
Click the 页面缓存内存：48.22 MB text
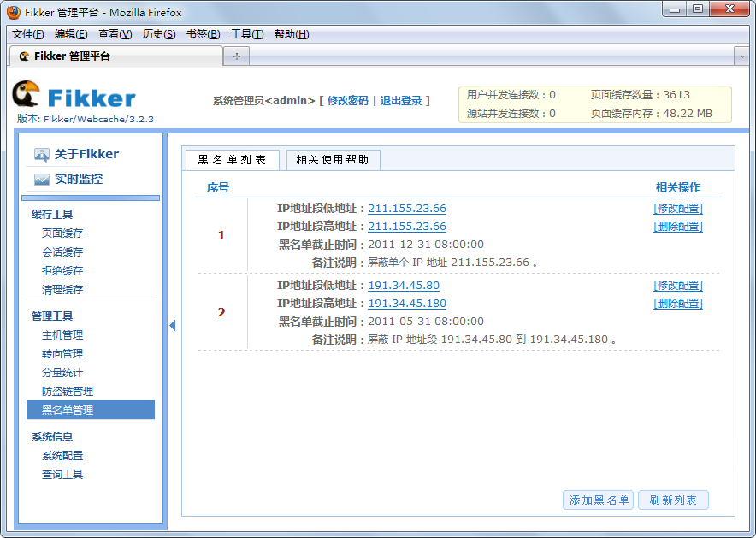(x=652, y=114)
